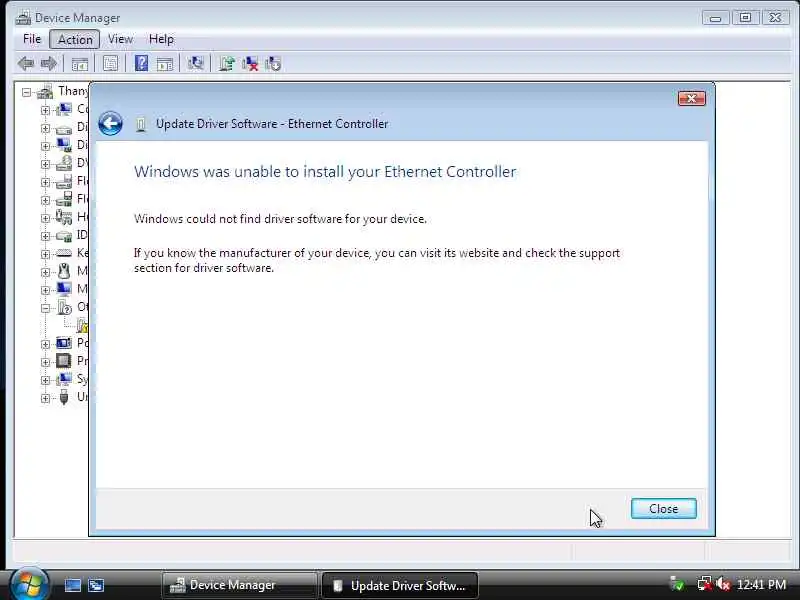This screenshot has height=600, width=800.
Task: Click the root computer icon beside Thany
Action: coord(45,91)
